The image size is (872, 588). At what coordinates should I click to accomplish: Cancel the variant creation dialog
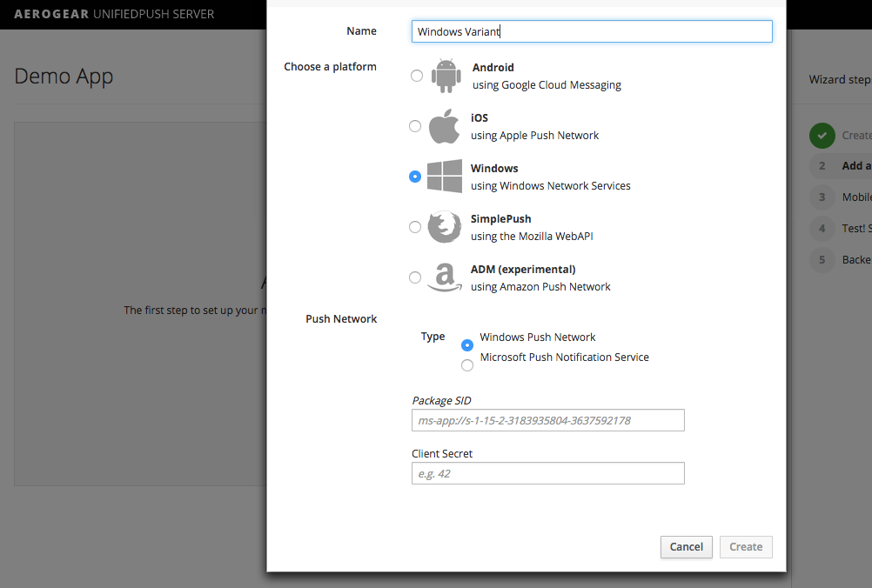686,547
